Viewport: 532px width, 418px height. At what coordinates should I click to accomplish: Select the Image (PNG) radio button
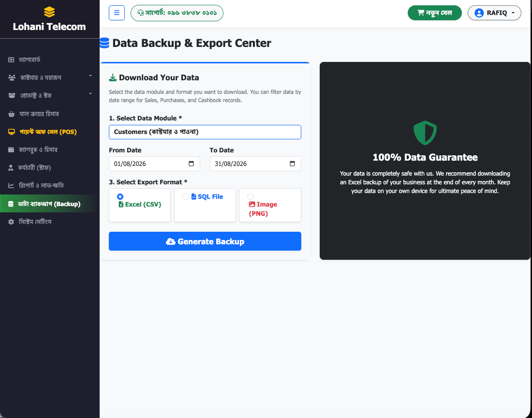251,197
